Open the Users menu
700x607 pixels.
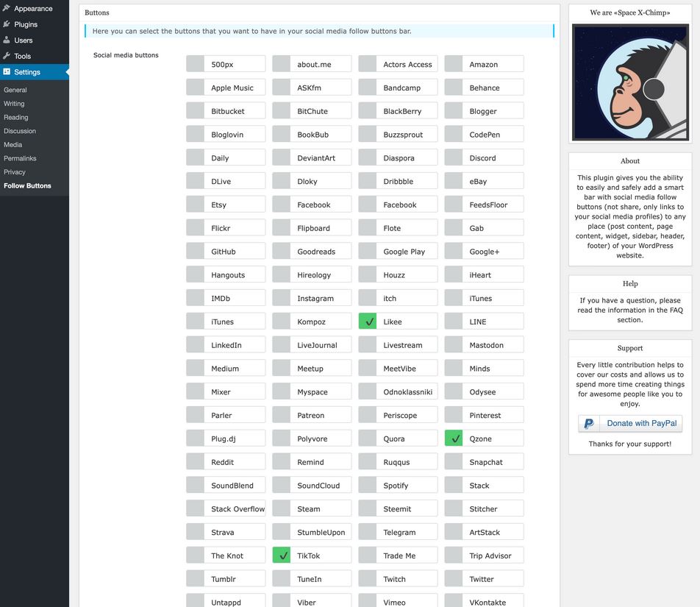click(x=35, y=40)
